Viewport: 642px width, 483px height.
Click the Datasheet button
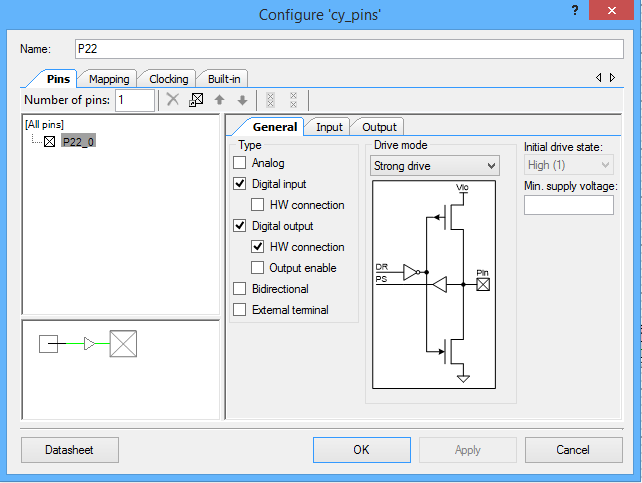[70, 450]
